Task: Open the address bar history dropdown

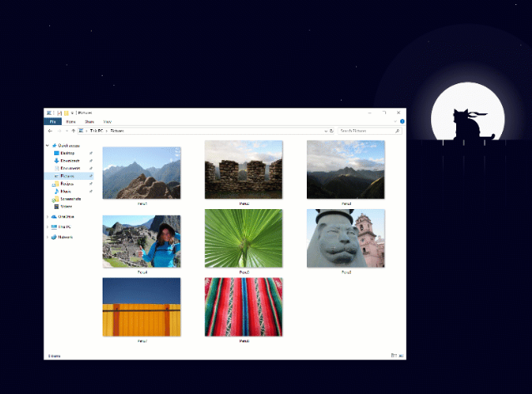Action: (326, 131)
